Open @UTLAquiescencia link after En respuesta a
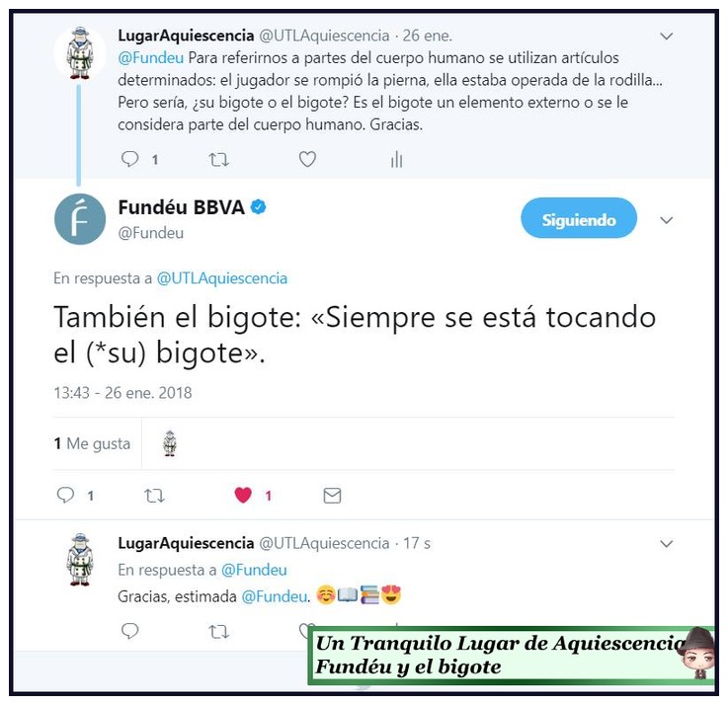This screenshot has width=728, height=705. point(222,278)
